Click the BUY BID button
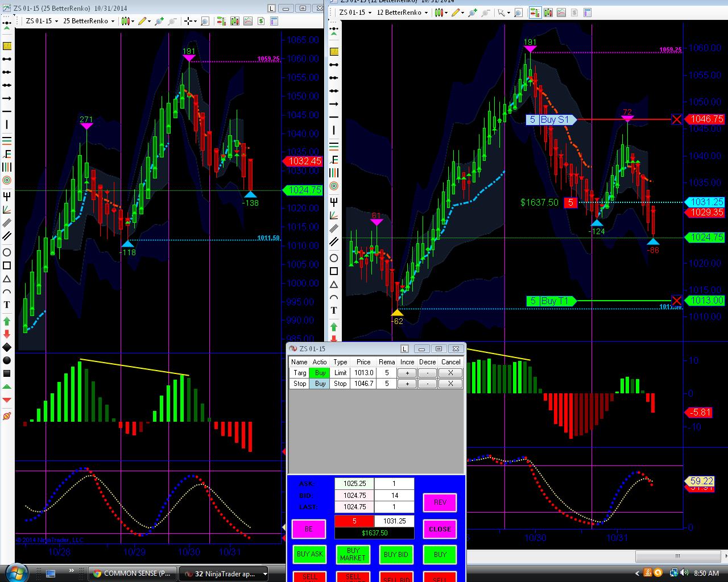 pos(396,555)
